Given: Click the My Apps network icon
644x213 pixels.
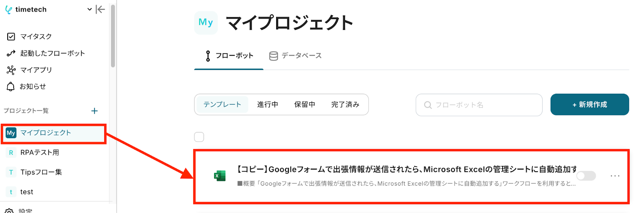Looking at the screenshot, I should point(11,70).
